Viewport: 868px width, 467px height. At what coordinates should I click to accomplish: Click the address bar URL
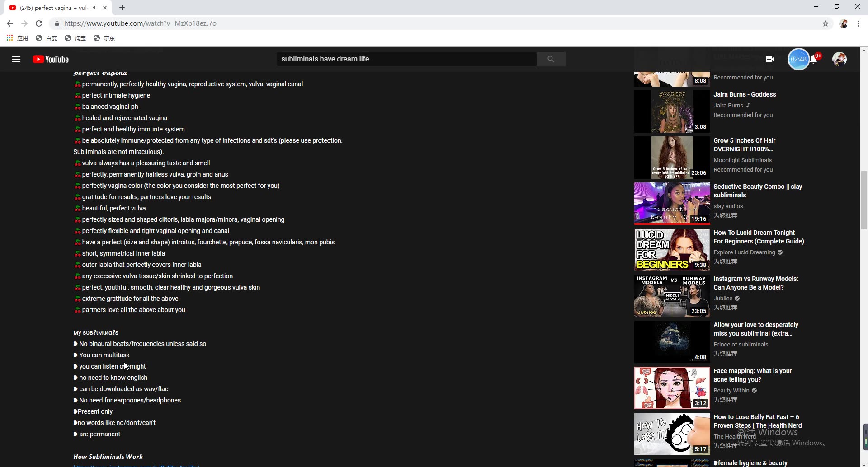[x=140, y=23]
